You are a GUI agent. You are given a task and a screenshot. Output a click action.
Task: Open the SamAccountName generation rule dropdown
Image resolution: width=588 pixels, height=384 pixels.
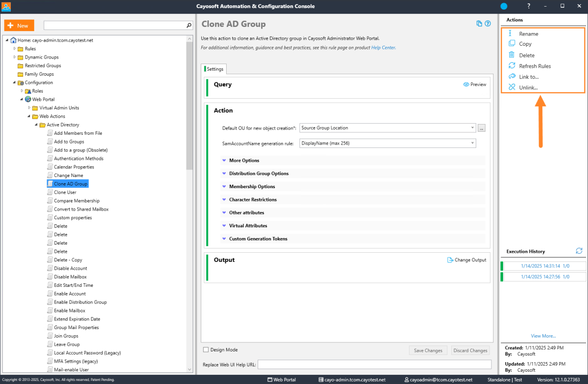click(x=472, y=143)
